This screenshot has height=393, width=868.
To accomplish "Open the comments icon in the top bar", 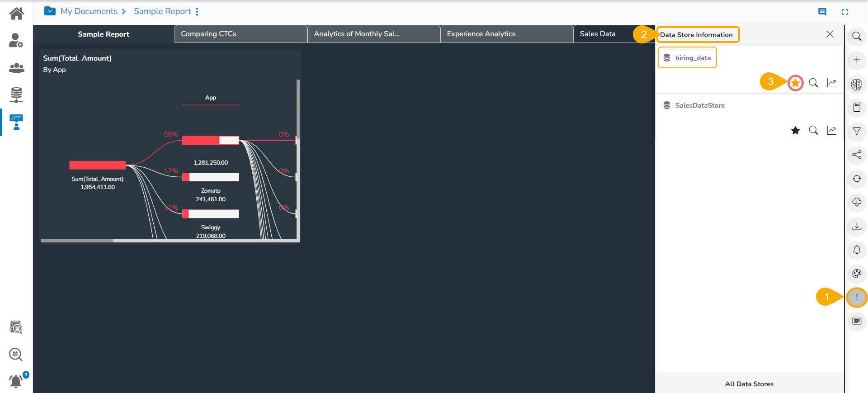I will tap(822, 12).
